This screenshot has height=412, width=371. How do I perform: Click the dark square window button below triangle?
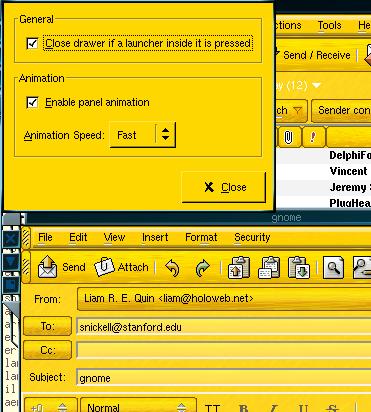pos(11,284)
